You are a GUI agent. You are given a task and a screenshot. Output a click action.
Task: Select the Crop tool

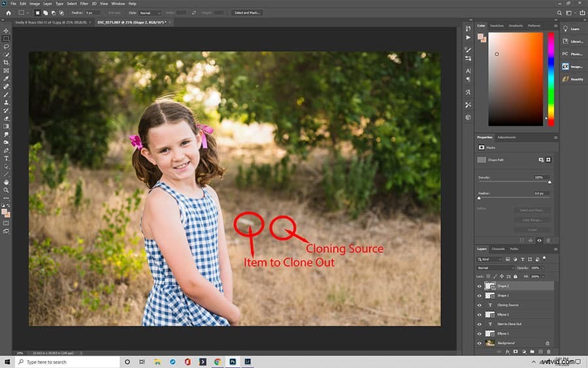click(6, 63)
